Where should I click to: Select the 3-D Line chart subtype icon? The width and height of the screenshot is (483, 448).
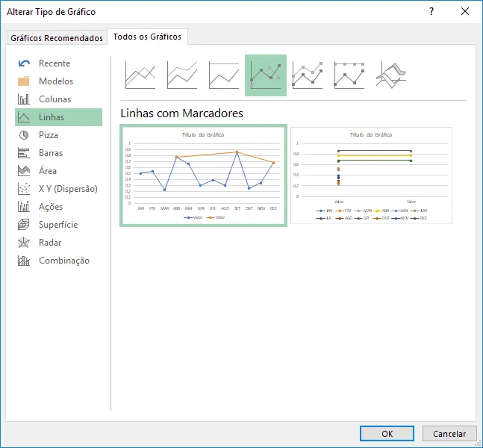pyautogui.click(x=391, y=75)
